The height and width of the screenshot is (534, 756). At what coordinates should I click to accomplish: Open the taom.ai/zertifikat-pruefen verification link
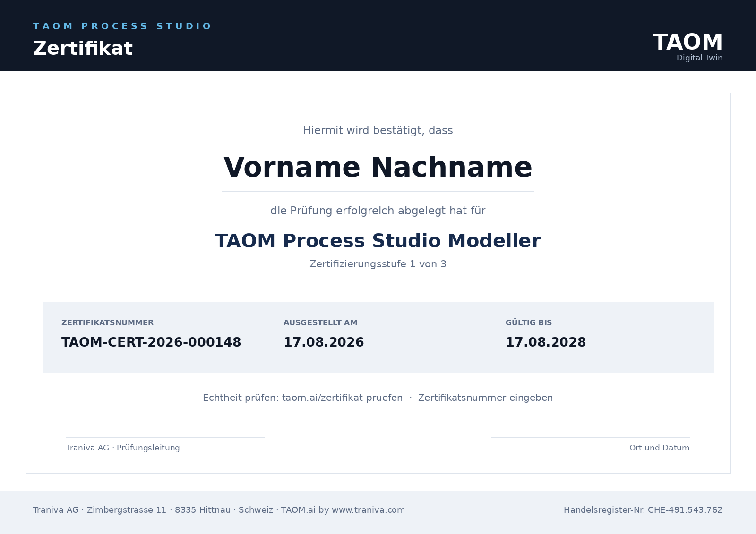pyautogui.click(x=343, y=398)
